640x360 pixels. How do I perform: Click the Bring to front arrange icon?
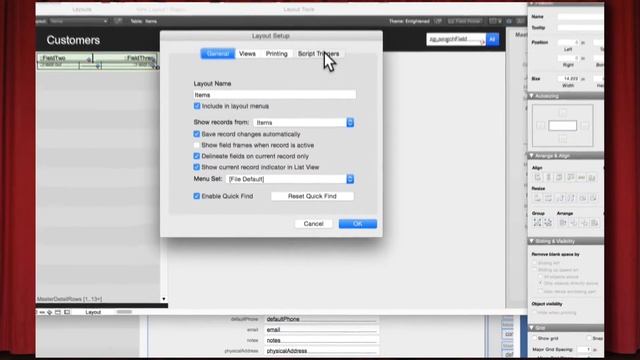tap(563, 222)
